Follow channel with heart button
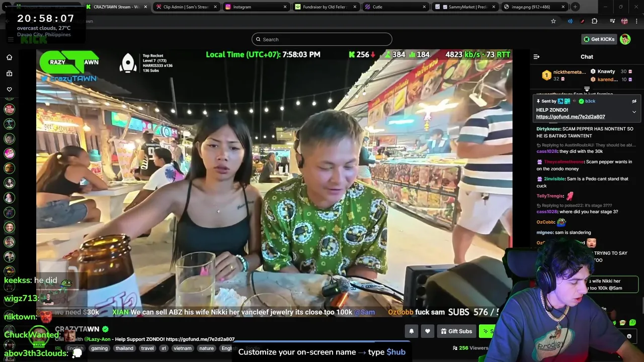The width and height of the screenshot is (644, 362). point(428,331)
